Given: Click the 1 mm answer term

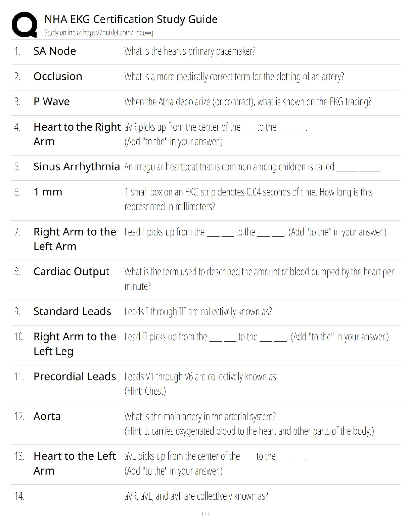Looking at the screenshot, I should [x=48, y=192].
